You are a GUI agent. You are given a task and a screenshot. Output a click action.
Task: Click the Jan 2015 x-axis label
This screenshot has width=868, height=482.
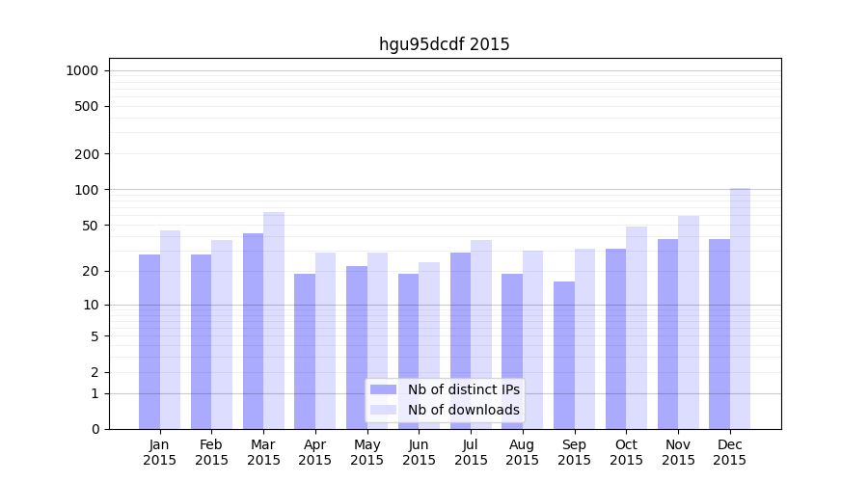click(160, 452)
